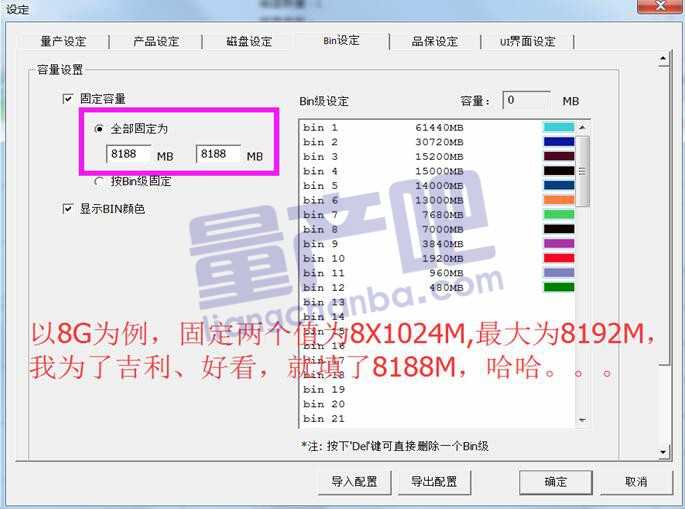
Task: Click the second 8188 MB input field
Action: [x=218, y=155]
